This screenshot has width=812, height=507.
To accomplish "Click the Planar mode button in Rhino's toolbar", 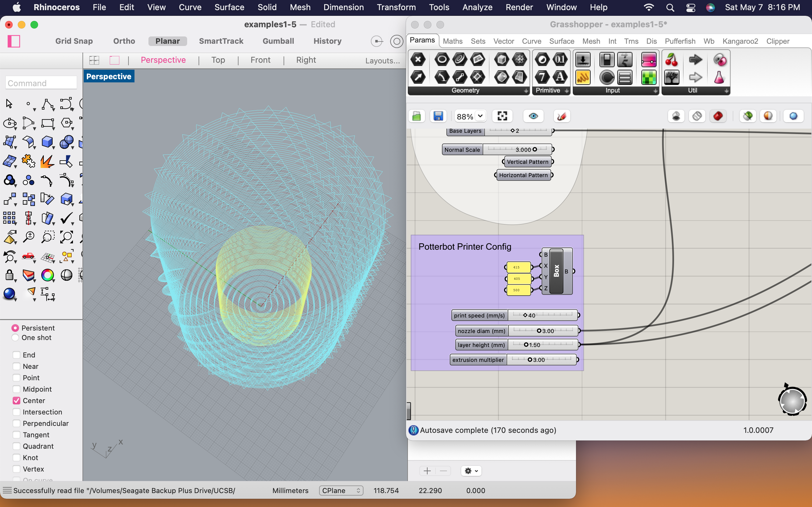I will click(167, 41).
